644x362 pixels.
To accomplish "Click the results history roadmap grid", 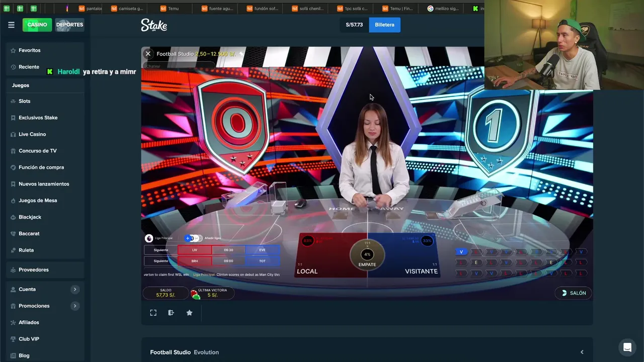I will (x=521, y=262).
